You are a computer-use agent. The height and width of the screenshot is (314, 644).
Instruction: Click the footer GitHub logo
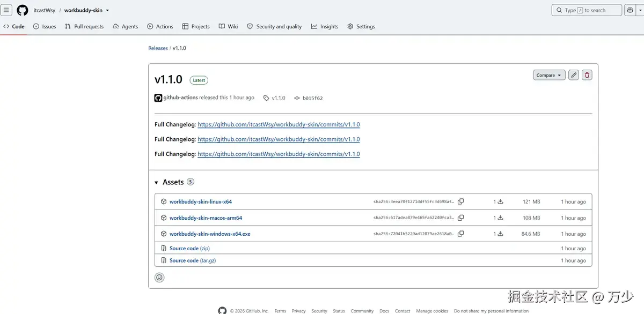(x=222, y=311)
